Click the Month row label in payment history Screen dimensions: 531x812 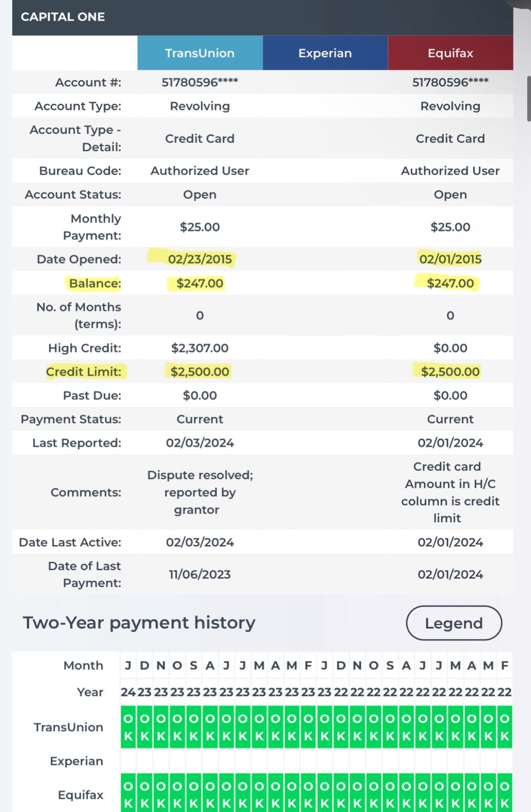click(83, 665)
